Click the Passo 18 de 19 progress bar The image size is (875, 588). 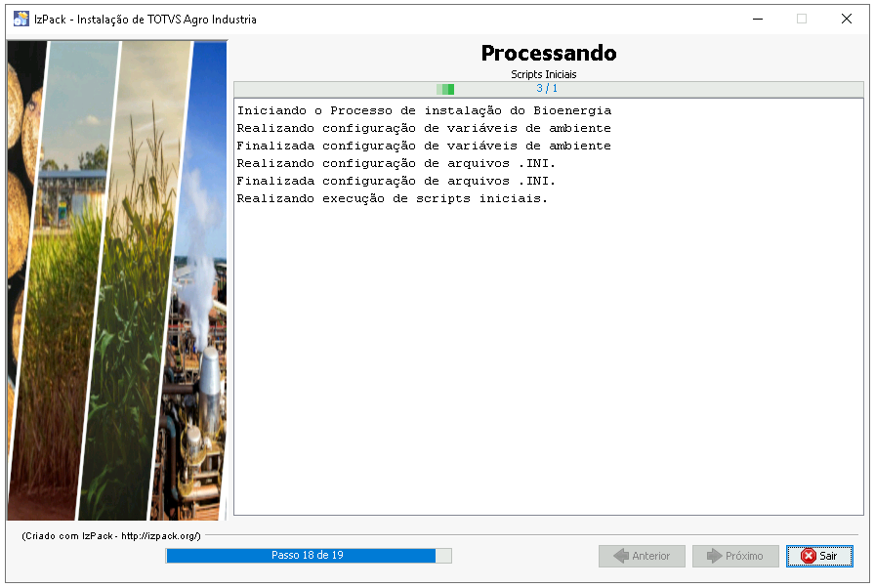tap(309, 555)
